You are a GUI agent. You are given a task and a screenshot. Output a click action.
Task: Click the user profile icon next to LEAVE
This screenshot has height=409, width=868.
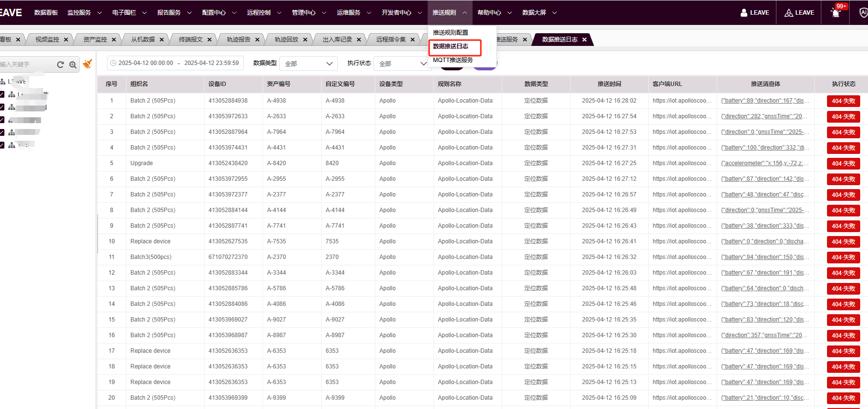click(744, 13)
